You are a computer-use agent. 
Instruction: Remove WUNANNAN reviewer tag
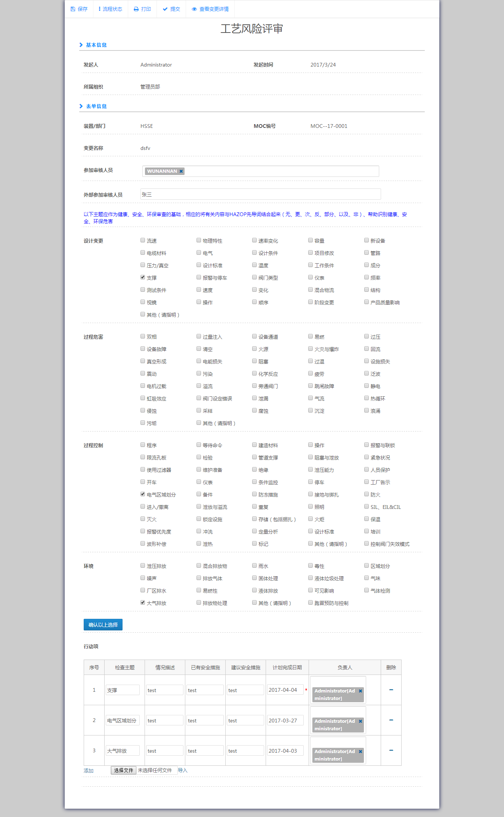click(x=181, y=171)
